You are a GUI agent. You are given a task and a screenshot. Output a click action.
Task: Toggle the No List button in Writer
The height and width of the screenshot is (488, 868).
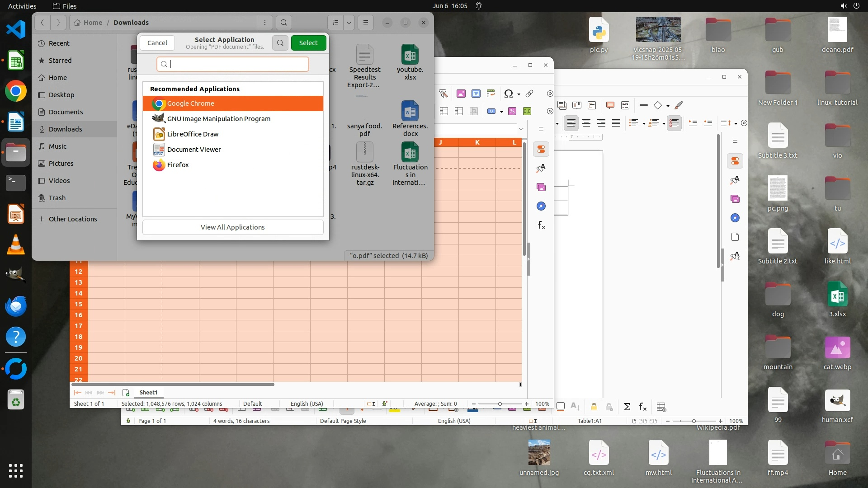(x=674, y=123)
